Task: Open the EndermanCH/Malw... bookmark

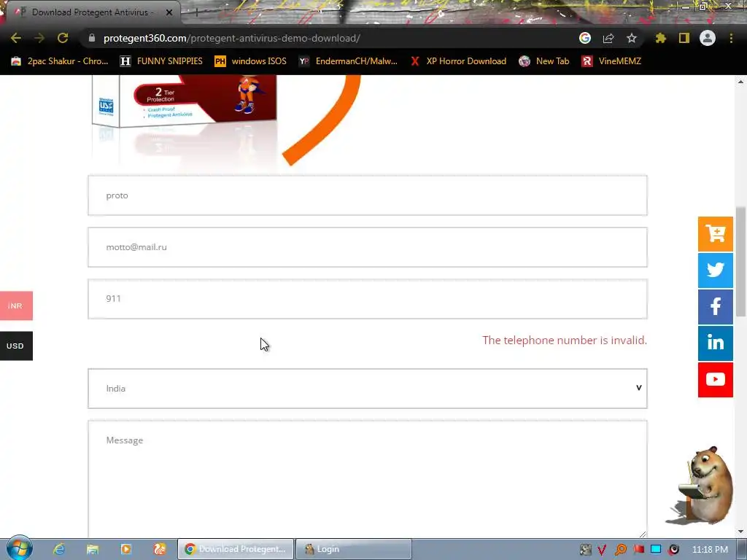Action: 348,61
